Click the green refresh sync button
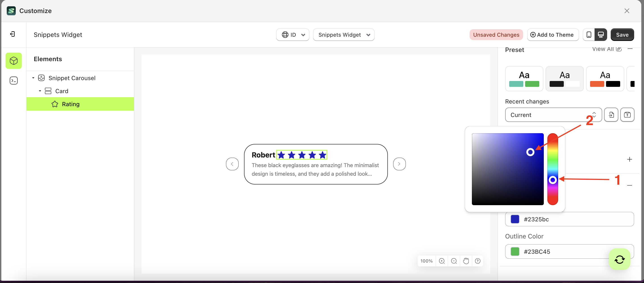Image resolution: width=644 pixels, height=283 pixels. tap(620, 259)
